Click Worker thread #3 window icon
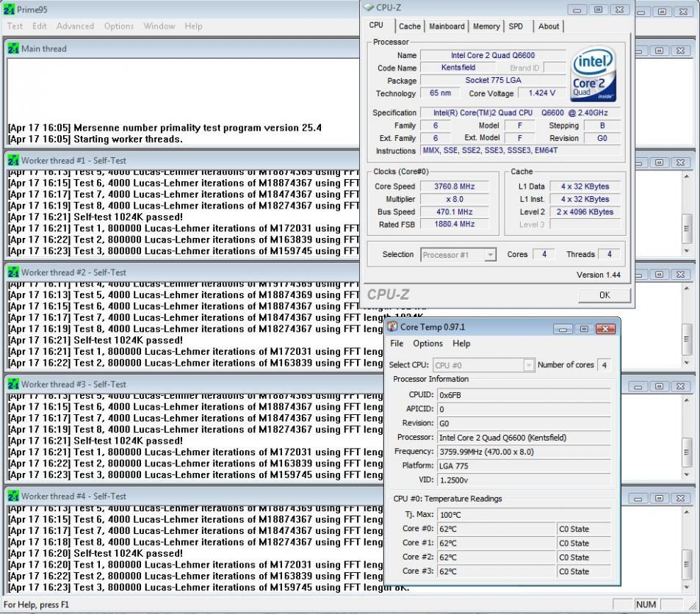700x614 pixels. click(x=13, y=384)
